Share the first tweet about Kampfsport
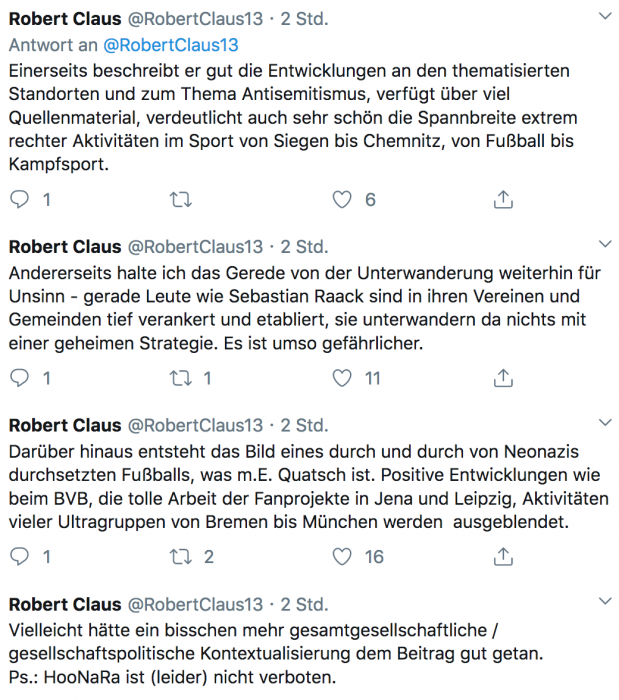 [x=503, y=200]
